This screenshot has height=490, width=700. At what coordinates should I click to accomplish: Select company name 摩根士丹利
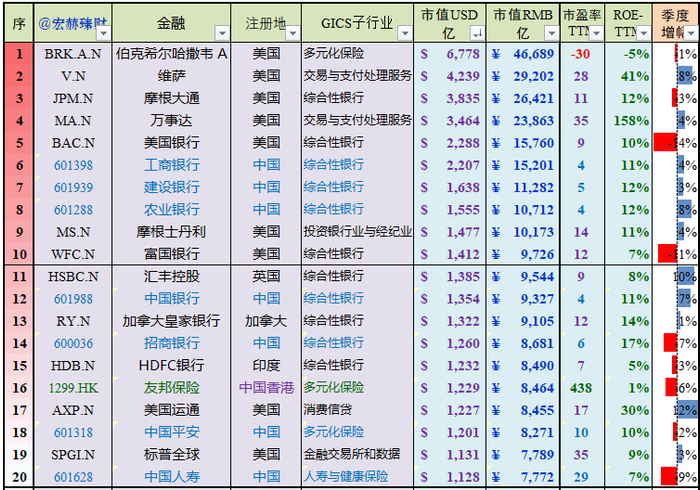pos(171,233)
